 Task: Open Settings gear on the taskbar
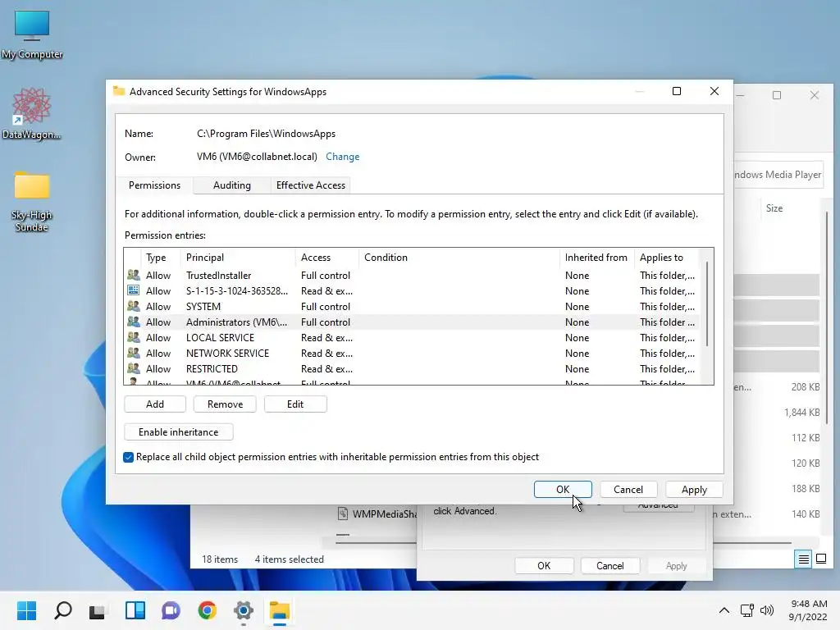coord(243,610)
